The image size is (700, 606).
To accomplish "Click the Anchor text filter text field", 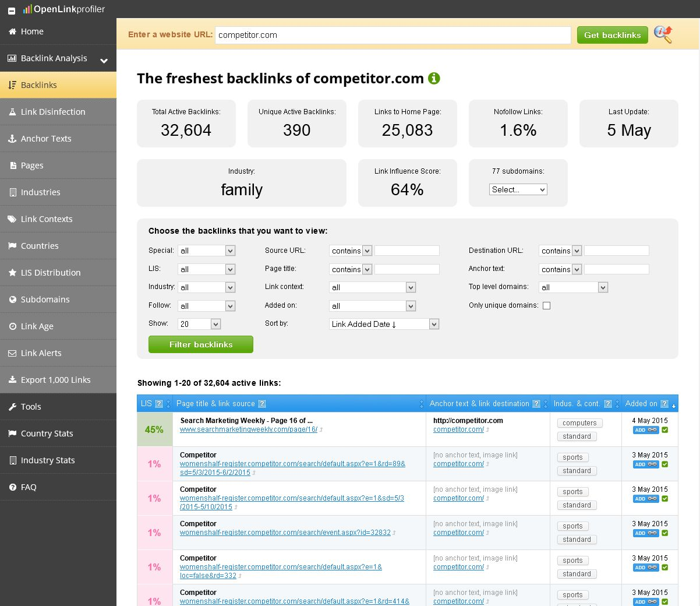I will pyautogui.click(x=617, y=269).
